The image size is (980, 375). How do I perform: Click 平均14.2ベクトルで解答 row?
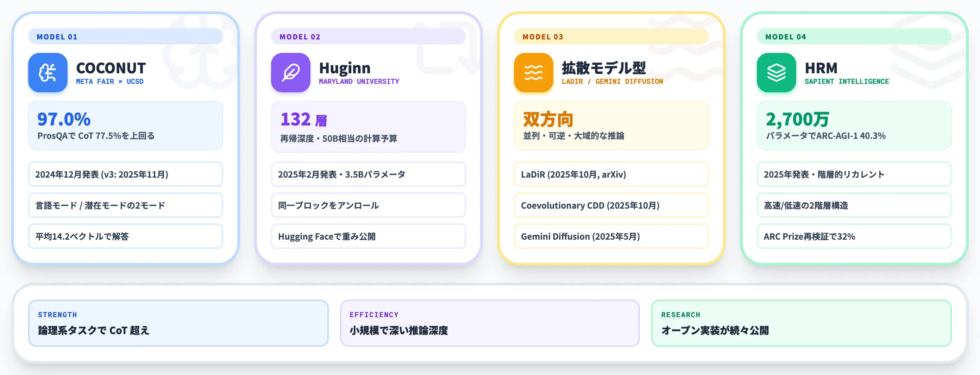(x=126, y=236)
